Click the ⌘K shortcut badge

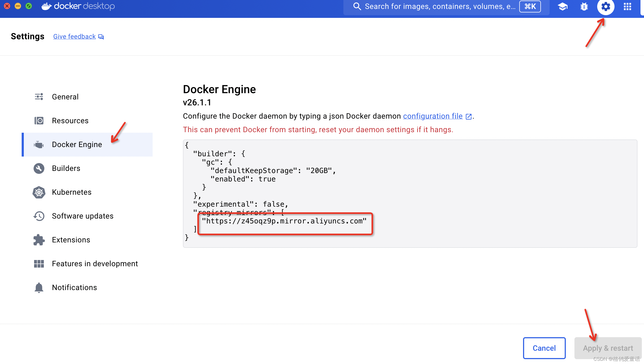pyautogui.click(x=530, y=6)
